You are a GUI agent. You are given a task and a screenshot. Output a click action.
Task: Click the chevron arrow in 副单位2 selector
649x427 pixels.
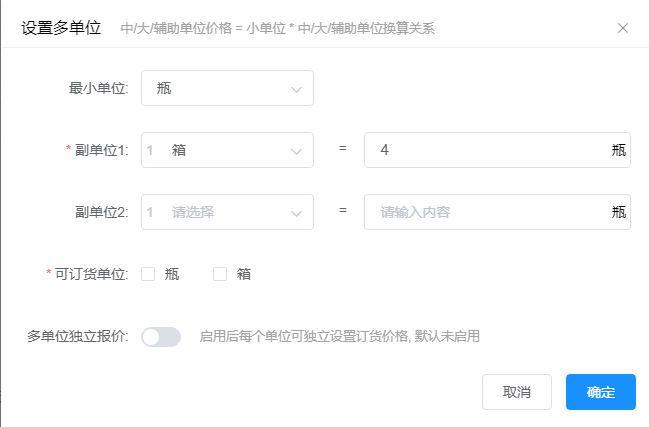(x=296, y=212)
